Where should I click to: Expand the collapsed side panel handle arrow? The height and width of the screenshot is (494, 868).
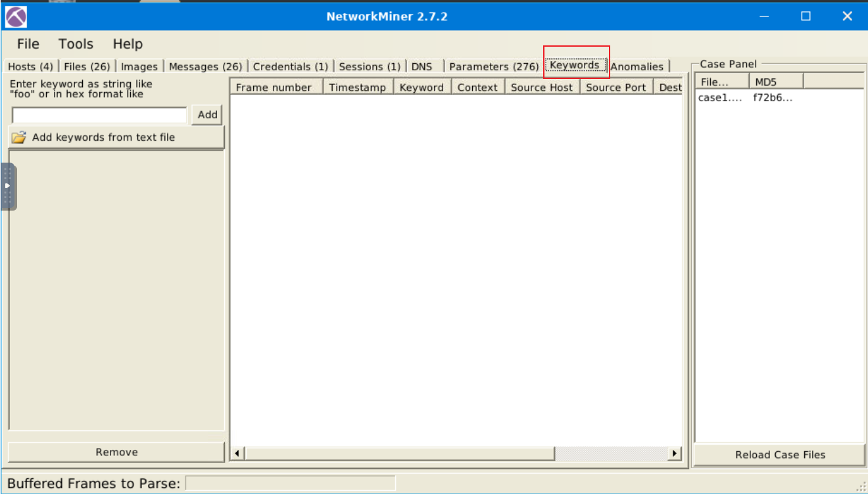[8, 186]
